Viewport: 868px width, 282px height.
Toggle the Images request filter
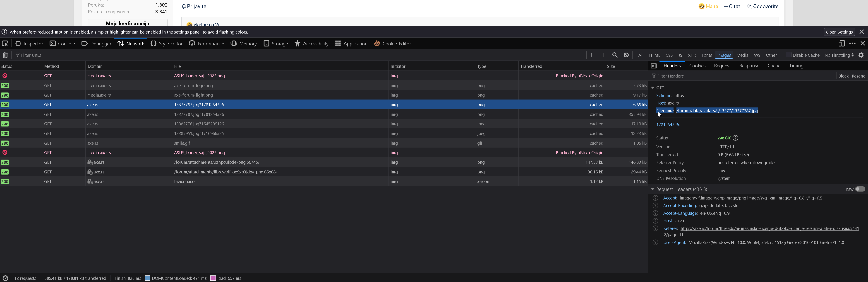pos(724,55)
